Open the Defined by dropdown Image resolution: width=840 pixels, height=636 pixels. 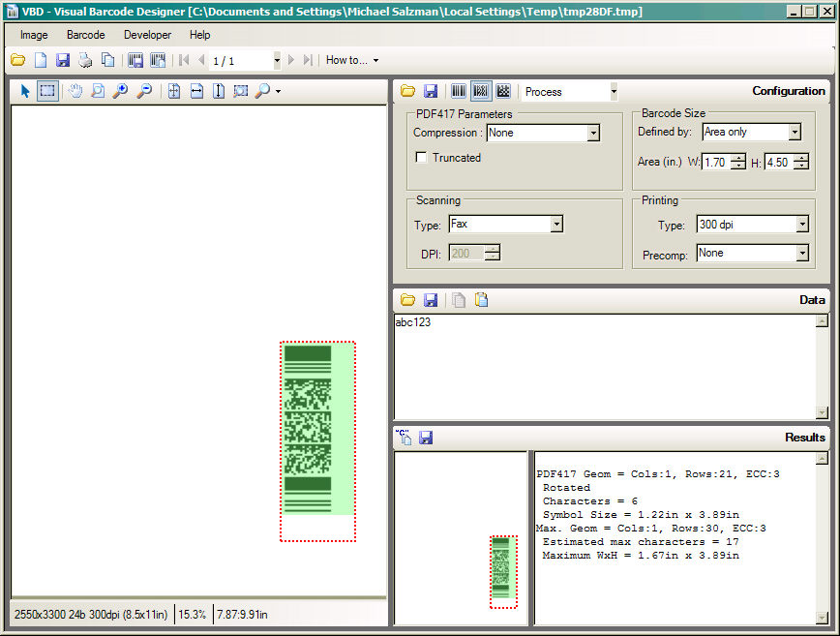(795, 132)
